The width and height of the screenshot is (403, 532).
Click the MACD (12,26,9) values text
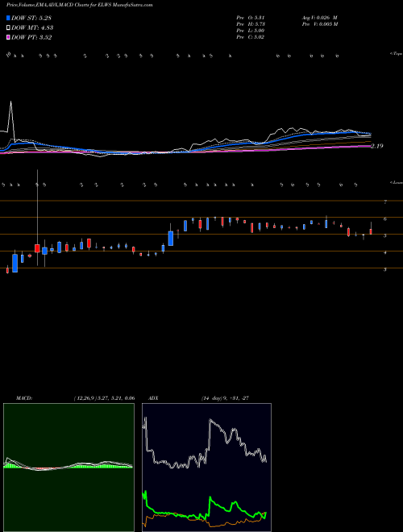(x=104, y=397)
